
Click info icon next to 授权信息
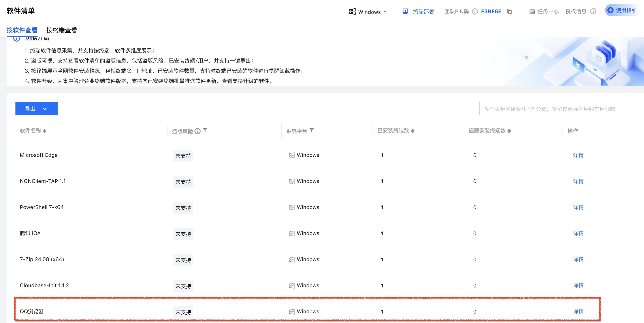[x=593, y=11]
